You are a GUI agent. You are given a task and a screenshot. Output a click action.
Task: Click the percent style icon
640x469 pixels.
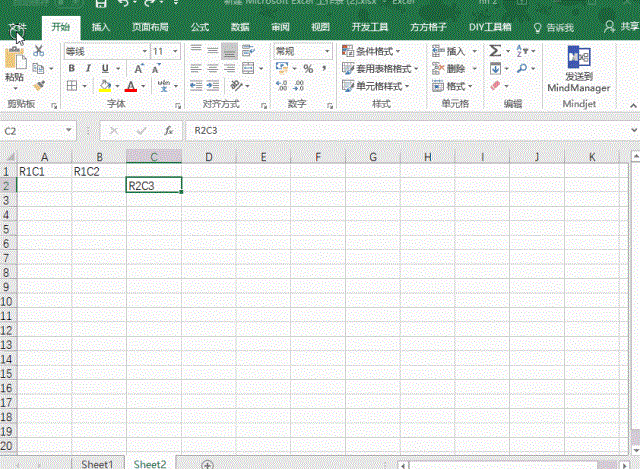[x=308, y=69]
